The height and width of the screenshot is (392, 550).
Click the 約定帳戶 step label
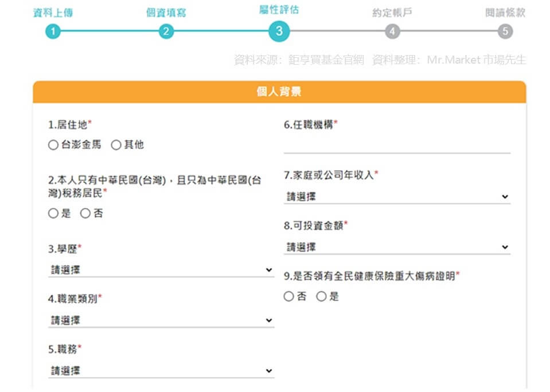click(392, 13)
